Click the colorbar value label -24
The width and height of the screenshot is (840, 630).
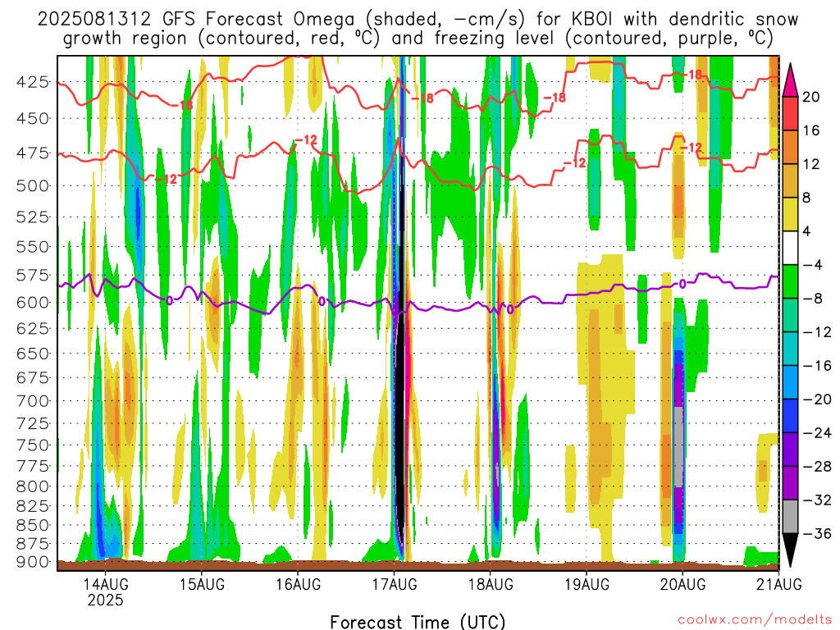click(818, 433)
